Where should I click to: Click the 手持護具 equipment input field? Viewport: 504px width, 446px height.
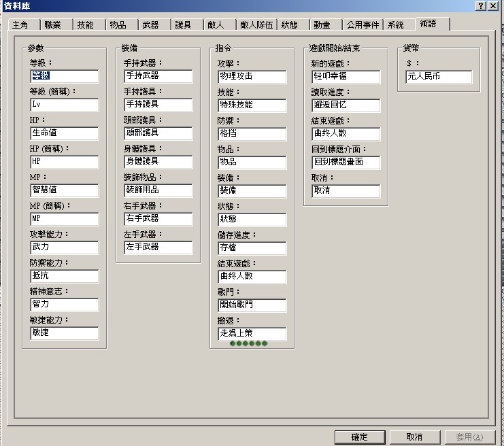[158, 105]
